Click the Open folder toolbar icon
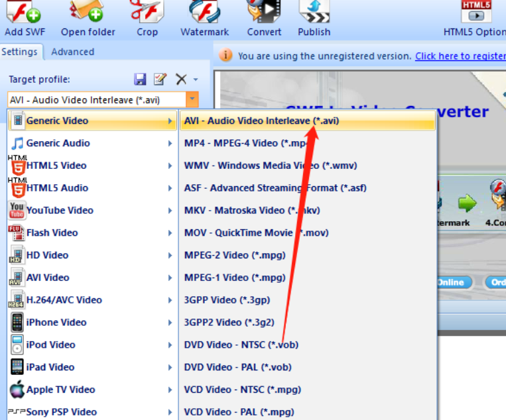The width and height of the screenshot is (506, 420). pyautogui.click(x=86, y=12)
